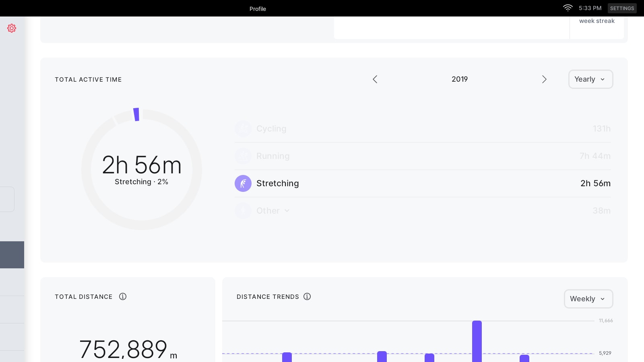644x362 pixels.
Task: Click the 2h 56m Stretching value in list
Action: click(x=595, y=183)
